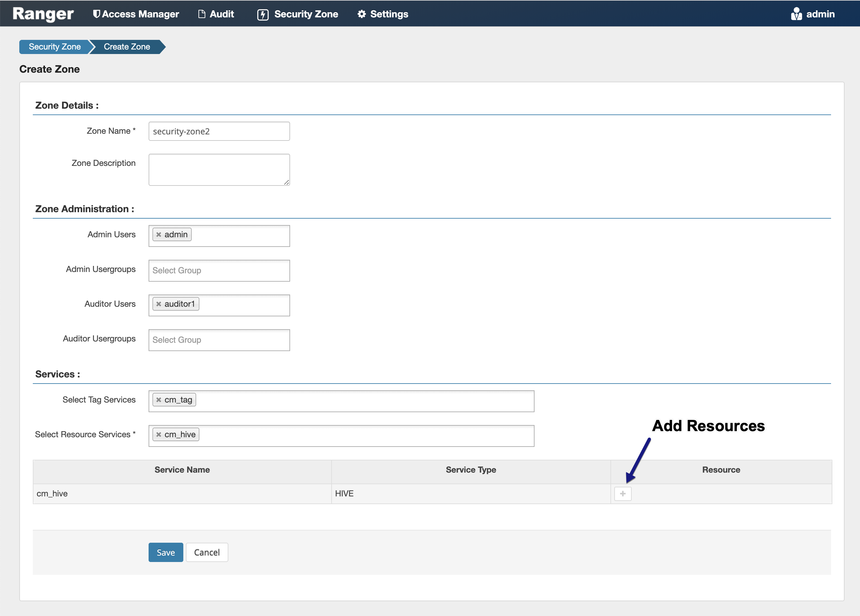Click the Security Zone lightning bolt icon
860x616 pixels.
pyautogui.click(x=262, y=14)
